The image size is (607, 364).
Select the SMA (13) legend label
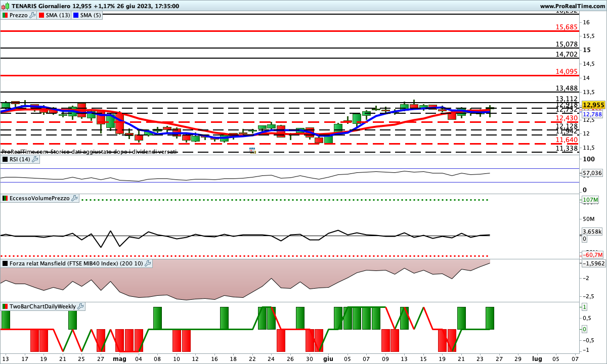tap(58, 15)
